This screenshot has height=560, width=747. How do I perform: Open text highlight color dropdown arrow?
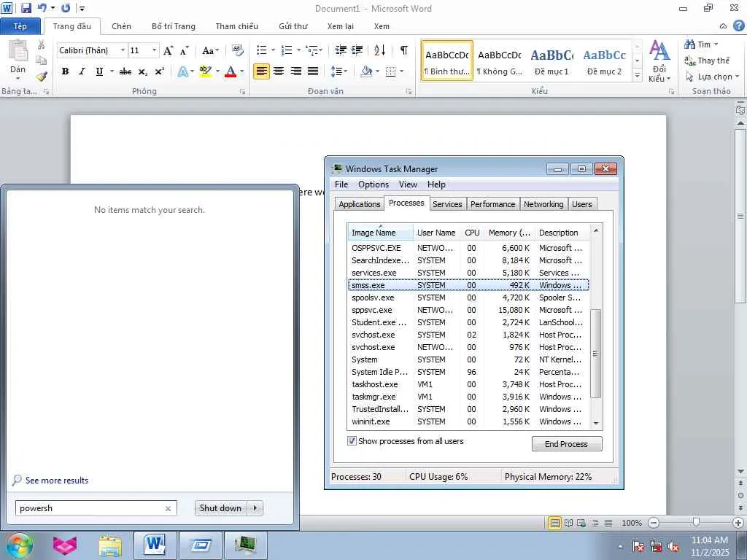point(217,71)
